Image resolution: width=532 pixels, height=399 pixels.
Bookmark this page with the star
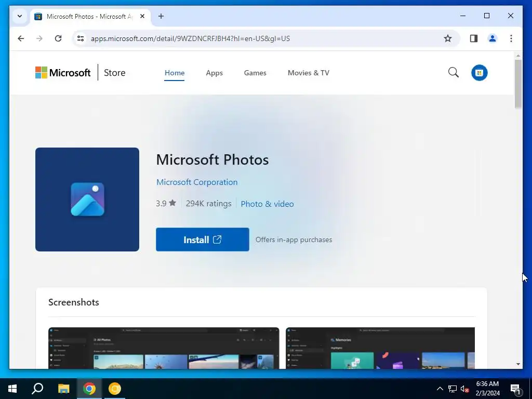tap(448, 38)
